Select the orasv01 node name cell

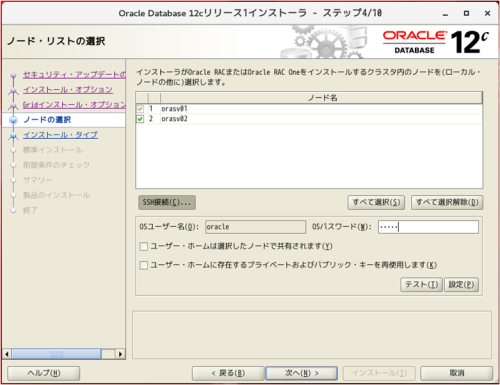[x=321, y=109]
